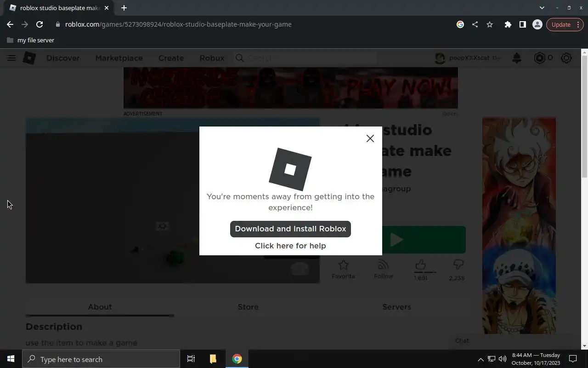The image size is (588, 368).
Task: Click the game preview thumbnail
Action: 173,201
